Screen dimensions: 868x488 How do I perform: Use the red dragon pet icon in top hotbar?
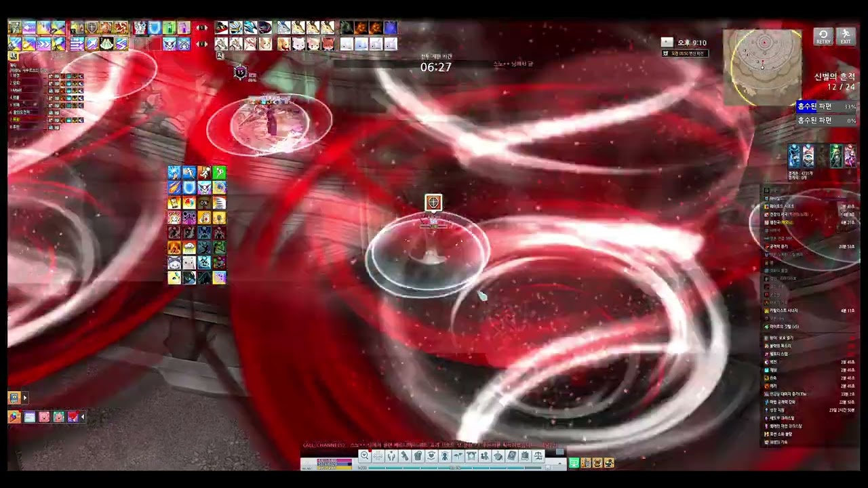221,27
